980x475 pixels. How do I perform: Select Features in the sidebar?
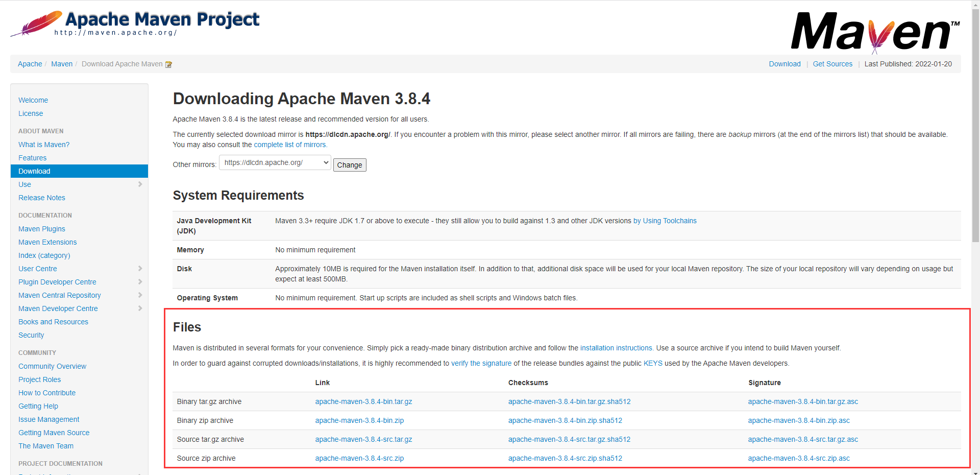click(33, 158)
